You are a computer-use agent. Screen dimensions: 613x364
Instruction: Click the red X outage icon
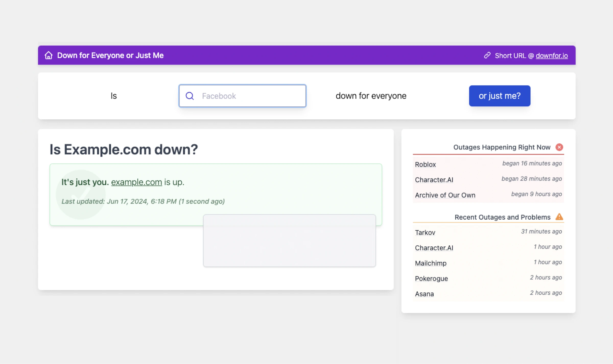coord(559,147)
